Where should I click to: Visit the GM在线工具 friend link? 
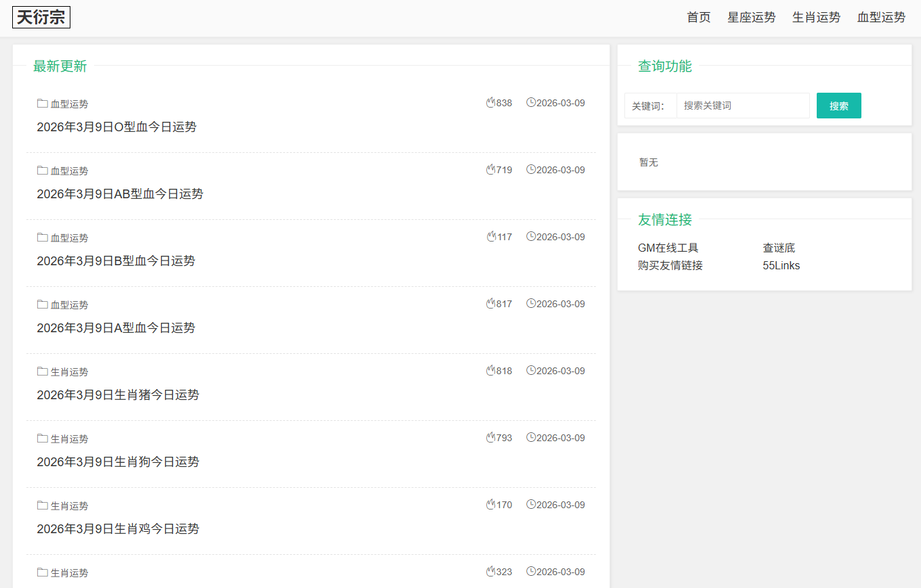click(668, 248)
